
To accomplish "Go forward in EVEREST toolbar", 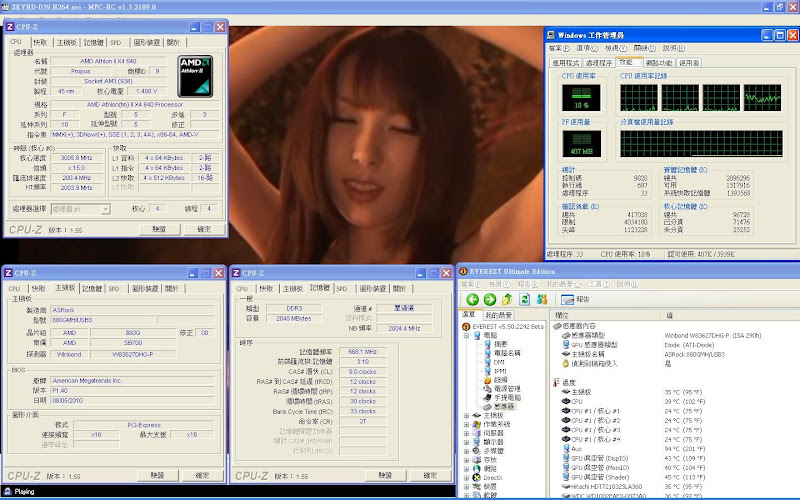I will pyautogui.click(x=490, y=299).
